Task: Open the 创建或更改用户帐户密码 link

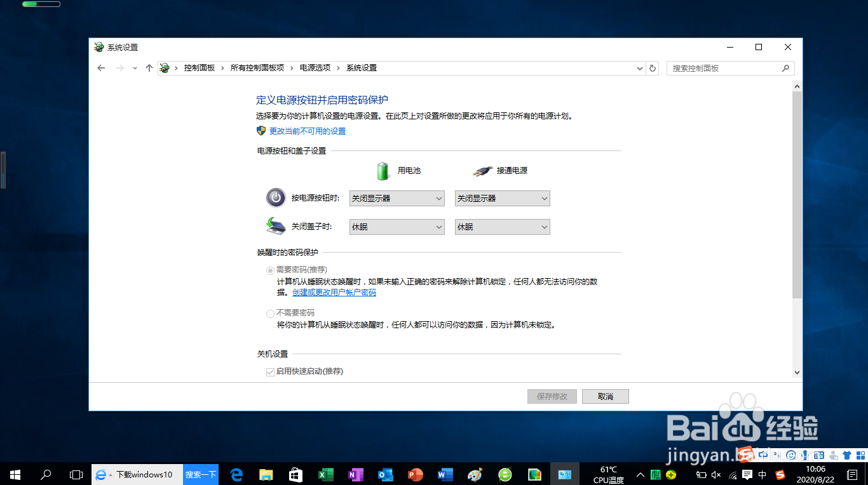Action: coord(334,293)
